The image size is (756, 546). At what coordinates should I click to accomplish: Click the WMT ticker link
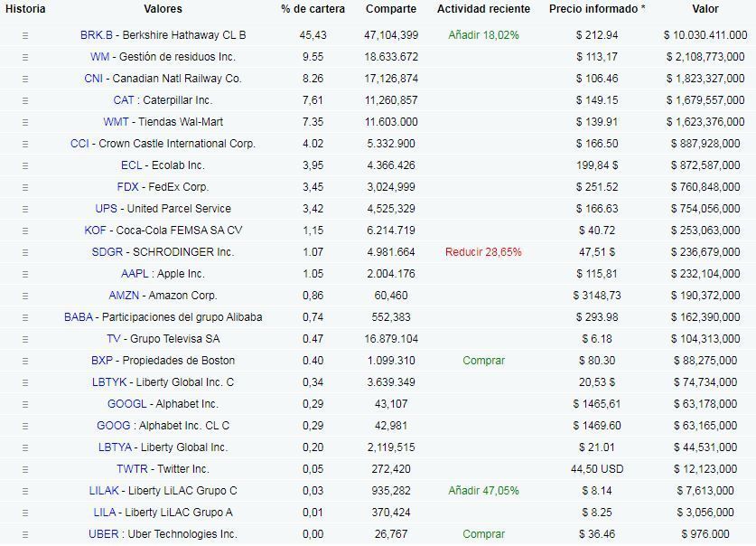pos(116,122)
